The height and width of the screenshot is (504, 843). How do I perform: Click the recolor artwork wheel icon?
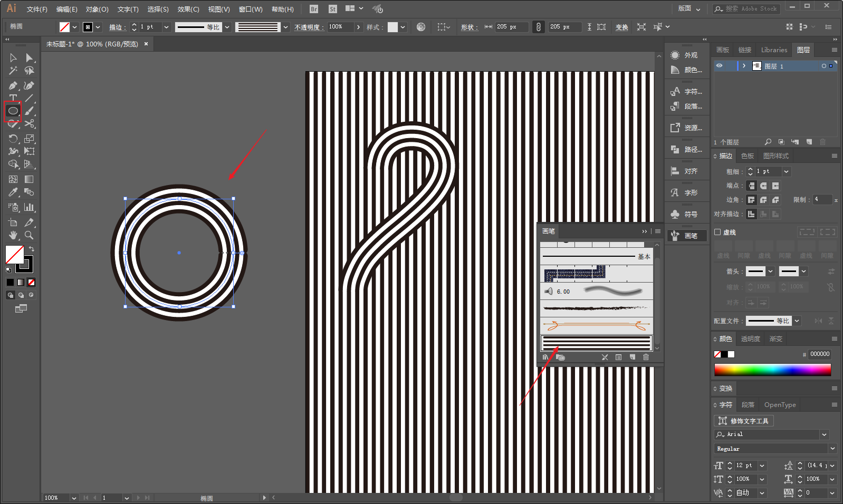tap(421, 27)
